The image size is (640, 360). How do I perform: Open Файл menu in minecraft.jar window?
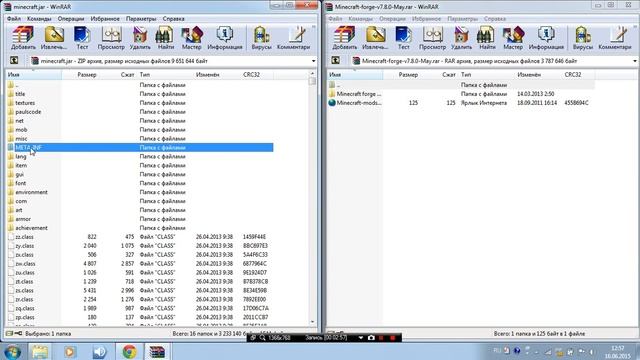[14, 19]
